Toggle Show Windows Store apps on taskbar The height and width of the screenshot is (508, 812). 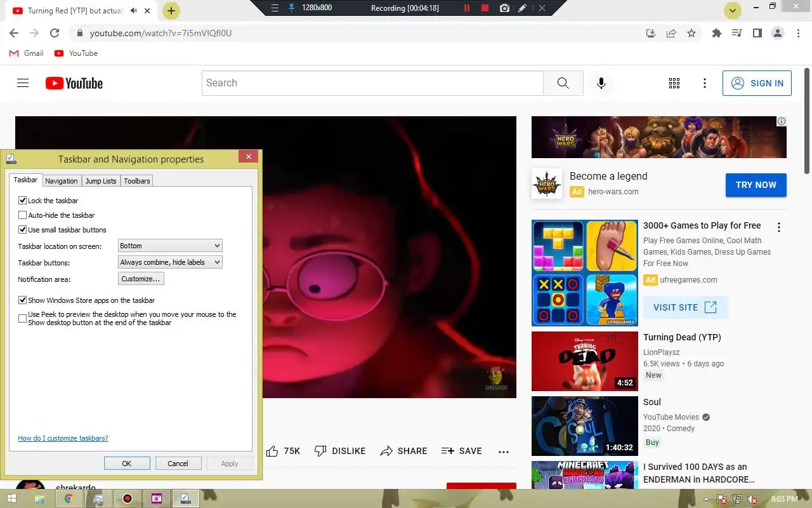click(x=22, y=300)
